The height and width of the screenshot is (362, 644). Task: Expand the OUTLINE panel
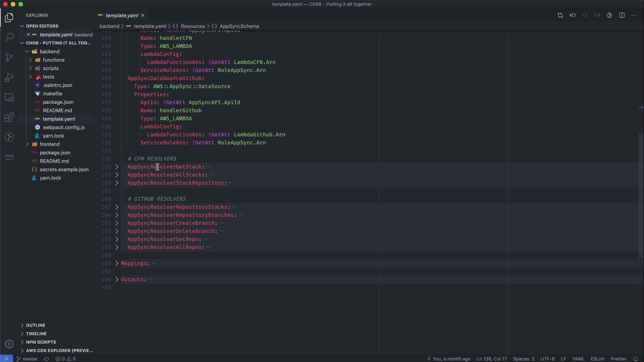[x=36, y=325]
